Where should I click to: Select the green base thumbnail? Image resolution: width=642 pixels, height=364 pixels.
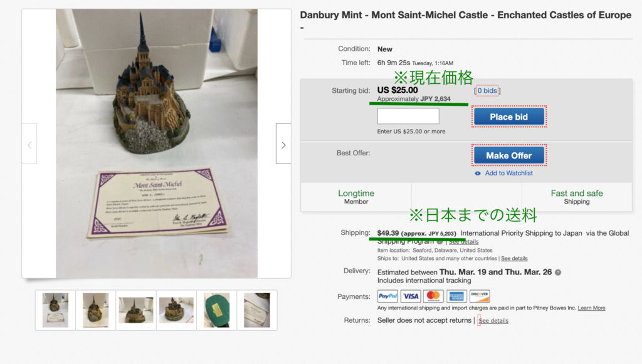pyautogui.click(x=216, y=310)
